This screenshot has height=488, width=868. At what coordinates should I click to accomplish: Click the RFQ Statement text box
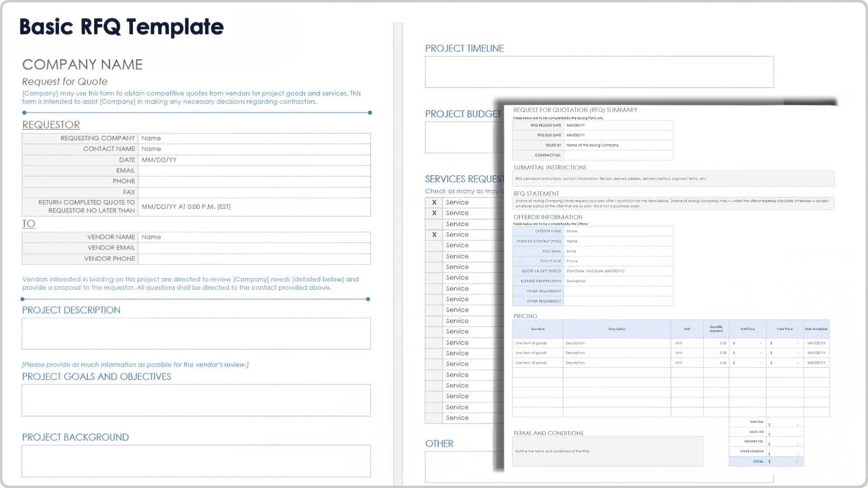(673, 203)
